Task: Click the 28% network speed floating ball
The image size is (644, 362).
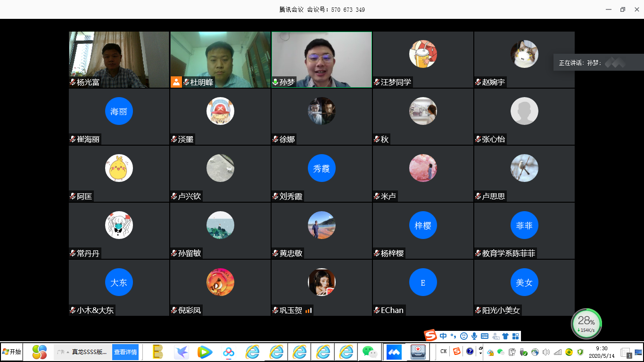Action: [x=586, y=323]
